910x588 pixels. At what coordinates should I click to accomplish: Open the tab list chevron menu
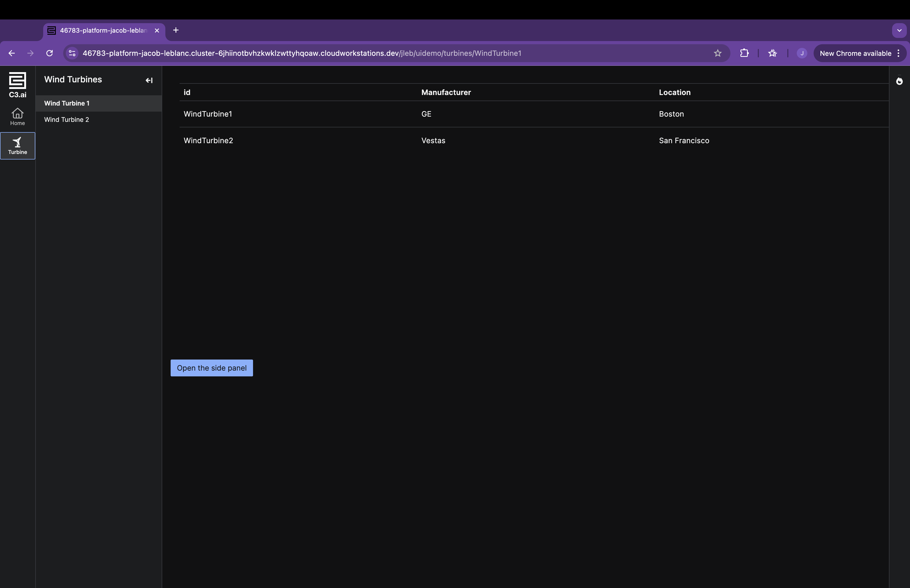coord(899,30)
